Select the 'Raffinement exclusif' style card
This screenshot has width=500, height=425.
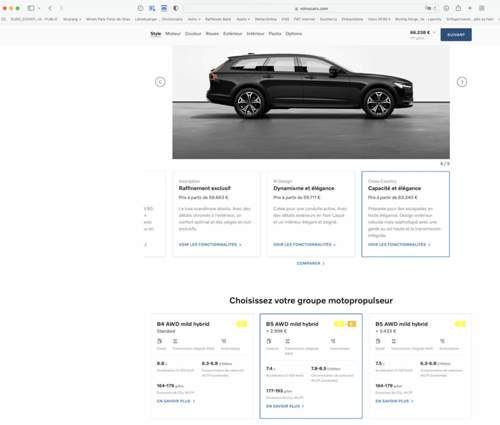[216, 214]
